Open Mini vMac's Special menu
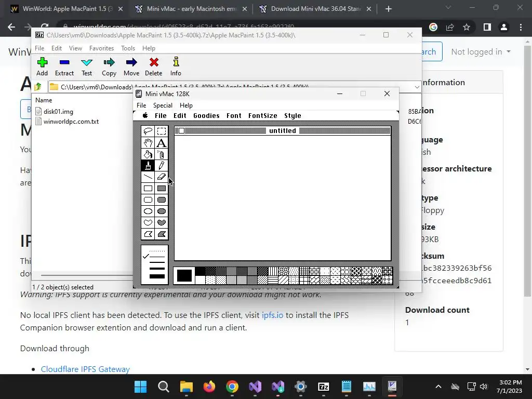 click(163, 105)
